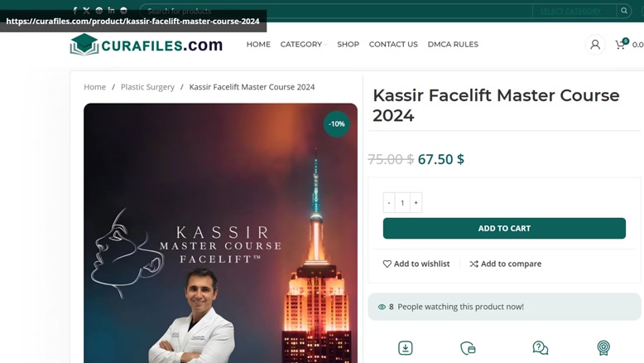Click the instant download icon

(x=406, y=348)
